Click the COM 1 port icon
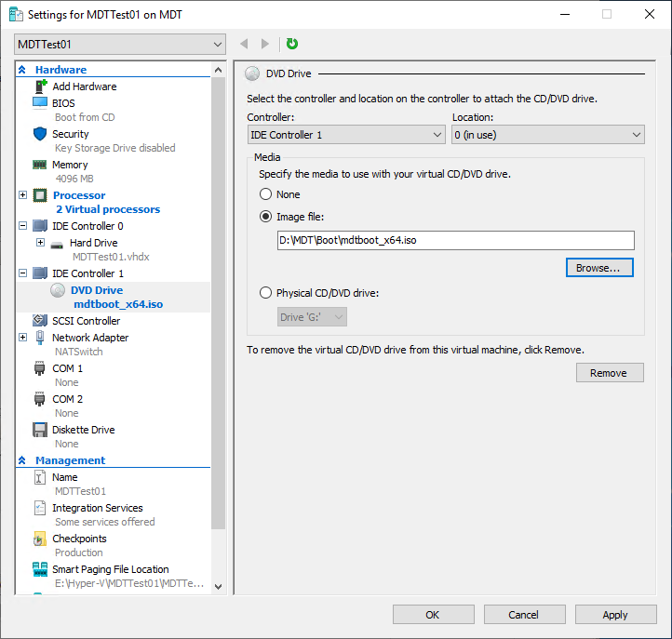672x639 pixels. coord(39,368)
